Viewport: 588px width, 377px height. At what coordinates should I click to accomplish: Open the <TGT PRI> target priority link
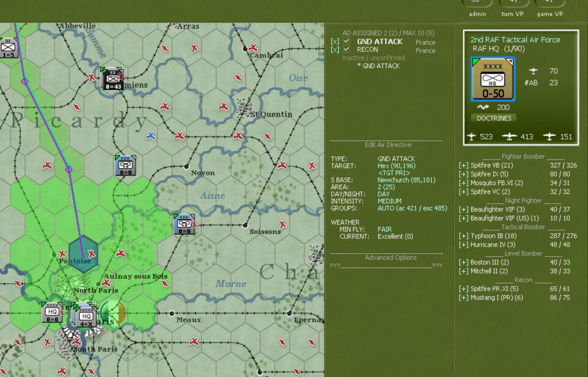[x=394, y=173]
